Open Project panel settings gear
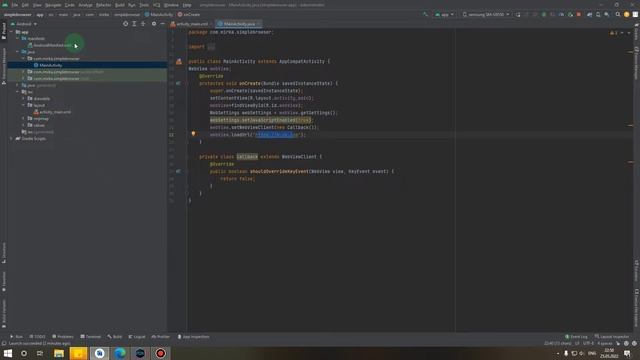The image size is (640, 360). tap(154, 24)
